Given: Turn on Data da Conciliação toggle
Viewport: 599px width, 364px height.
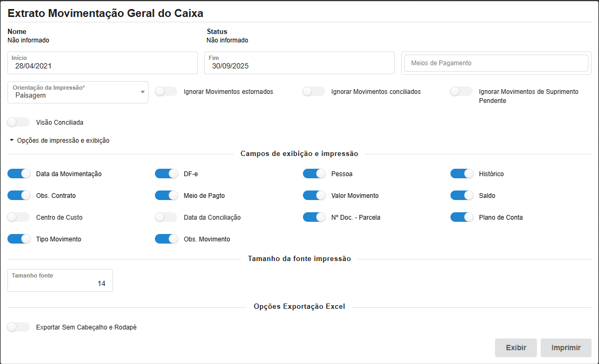Looking at the screenshot, I should [166, 218].
